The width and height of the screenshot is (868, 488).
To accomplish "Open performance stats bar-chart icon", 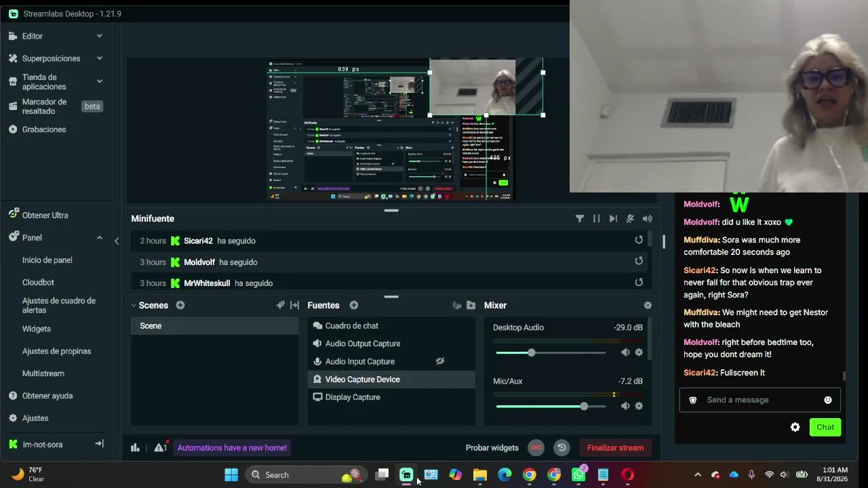I will (135, 447).
